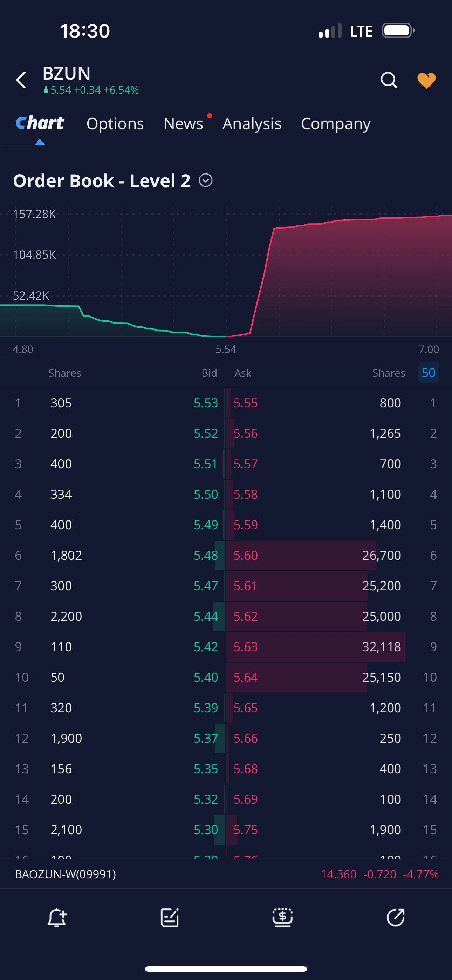The height and width of the screenshot is (980, 452).
Task: Tap the back arrow icon
Action: tap(21, 80)
